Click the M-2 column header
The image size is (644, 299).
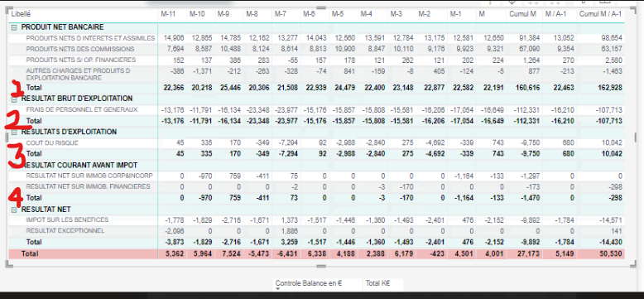point(425,14)
